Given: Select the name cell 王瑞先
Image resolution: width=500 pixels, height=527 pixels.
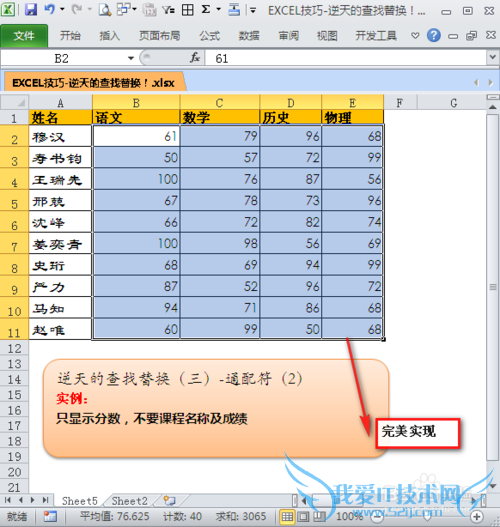Looking at the screenshot, I should coord(60,180).
